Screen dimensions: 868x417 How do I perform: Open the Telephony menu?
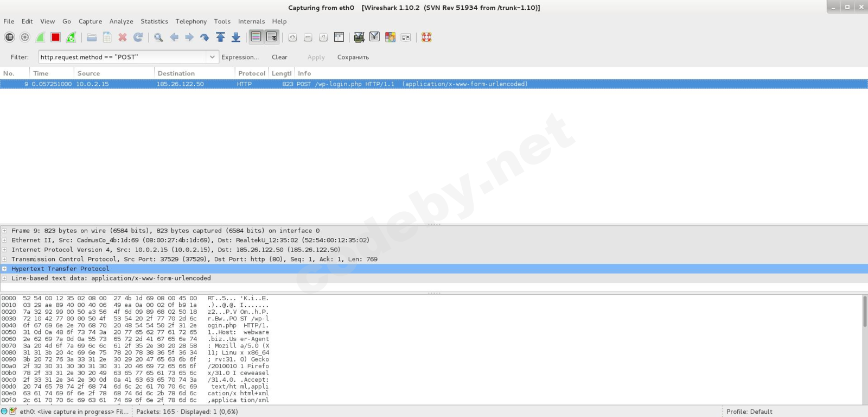tap(191, 22)
